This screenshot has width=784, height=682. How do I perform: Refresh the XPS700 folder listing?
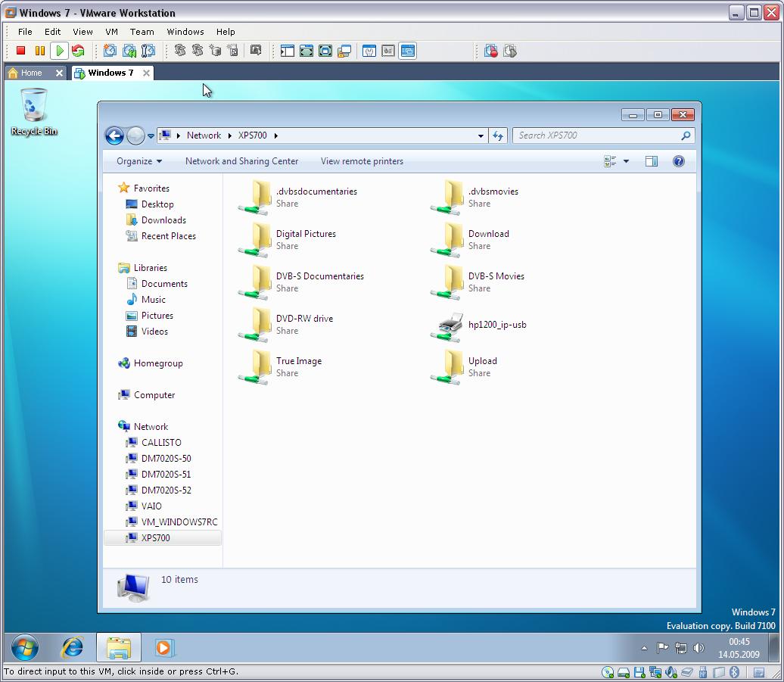[498, 135]
